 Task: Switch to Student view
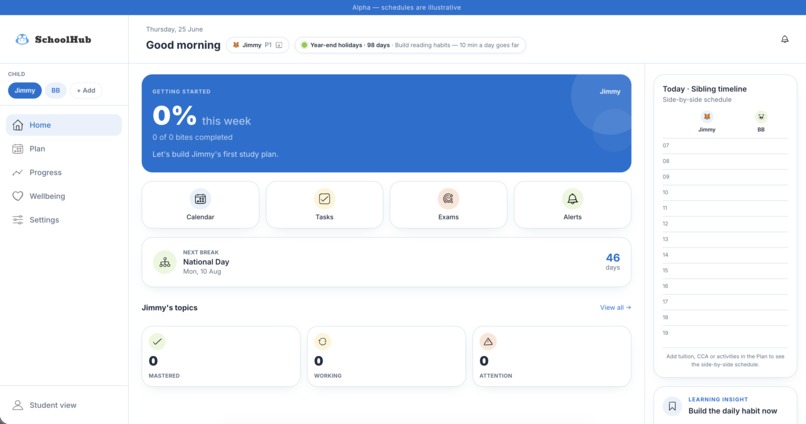(x=64, y=405)
